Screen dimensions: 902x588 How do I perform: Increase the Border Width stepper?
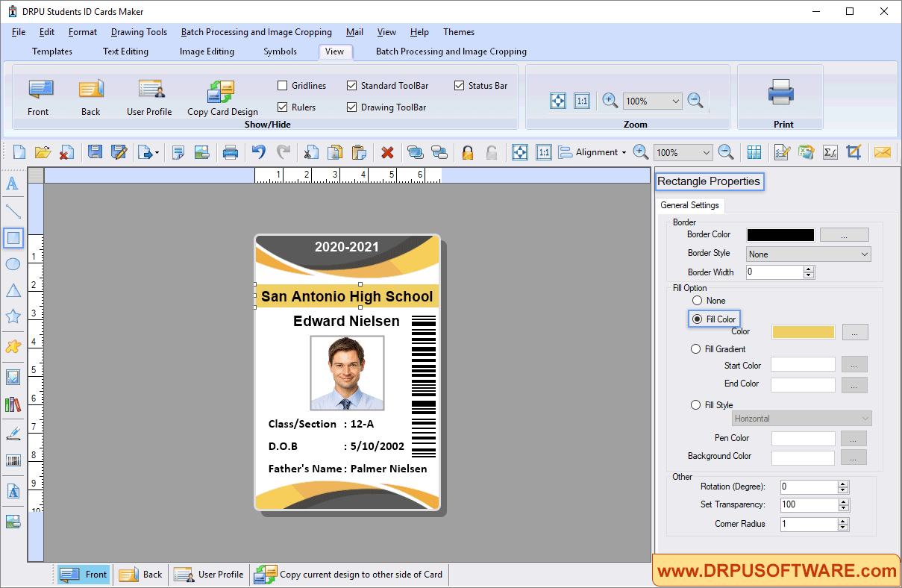[809, 269]
